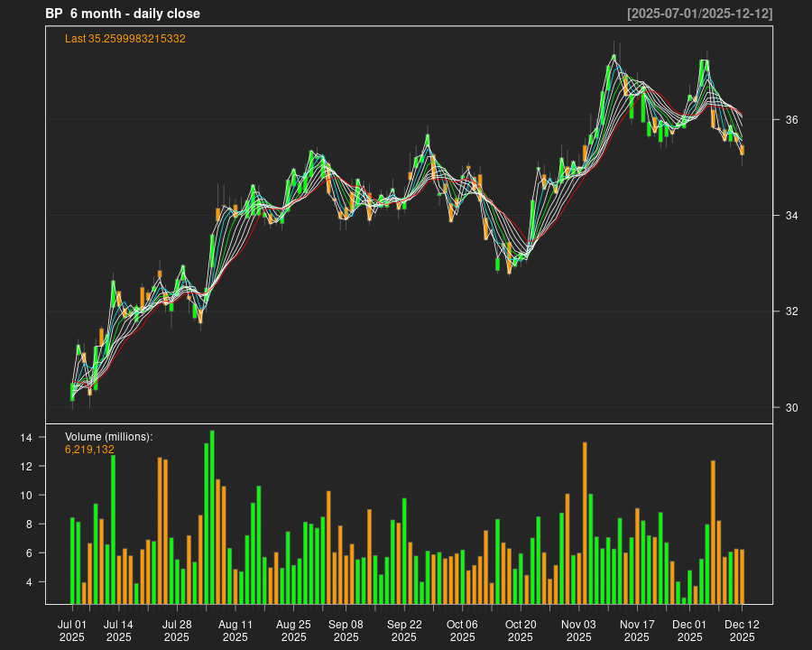Image resolution: width=812 pixels, height=650 pixels.
Task: Click the 36 price axis label
Action: (791, 120)
